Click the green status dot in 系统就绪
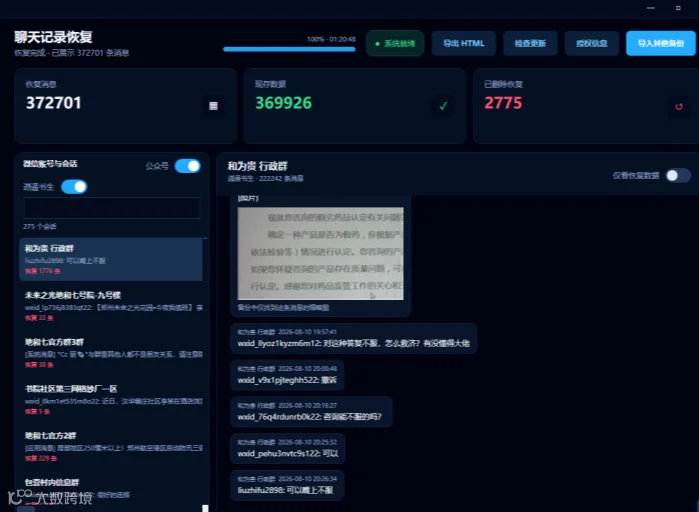The image size is (699, 512). pyautogui.click(x=378, y=44)
